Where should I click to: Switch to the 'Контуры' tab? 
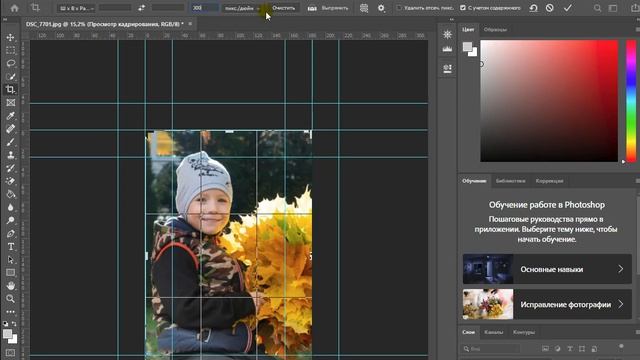524,332
